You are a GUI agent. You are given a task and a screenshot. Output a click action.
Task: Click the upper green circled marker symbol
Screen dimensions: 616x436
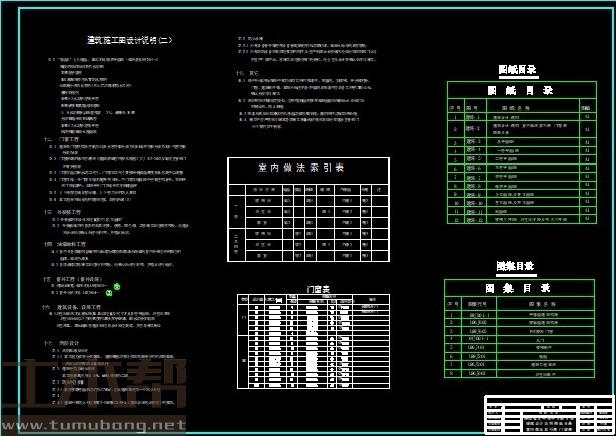coord(117,287)
